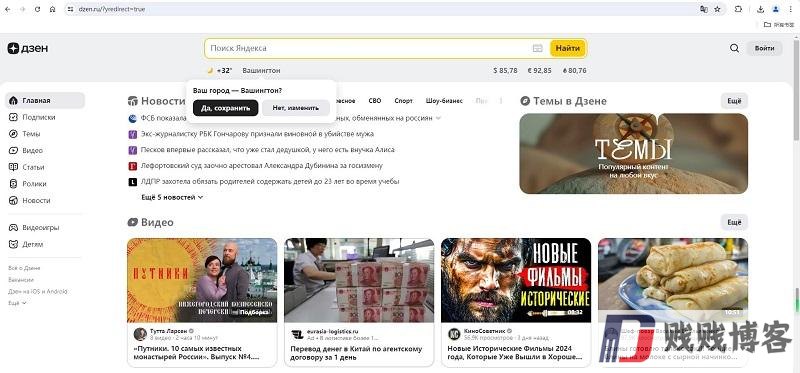Bookmark this page with the star icon
Image resolution: width=800 pixels, height=373 pixels.
click(717, 9)
